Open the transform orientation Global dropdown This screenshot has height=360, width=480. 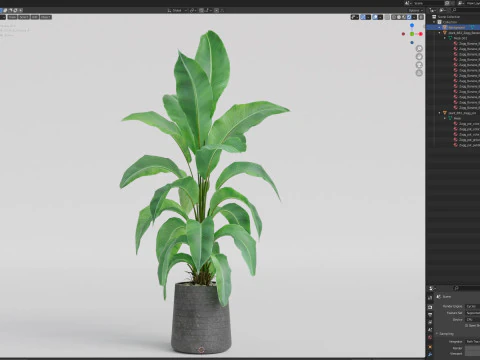coord(177,10)
